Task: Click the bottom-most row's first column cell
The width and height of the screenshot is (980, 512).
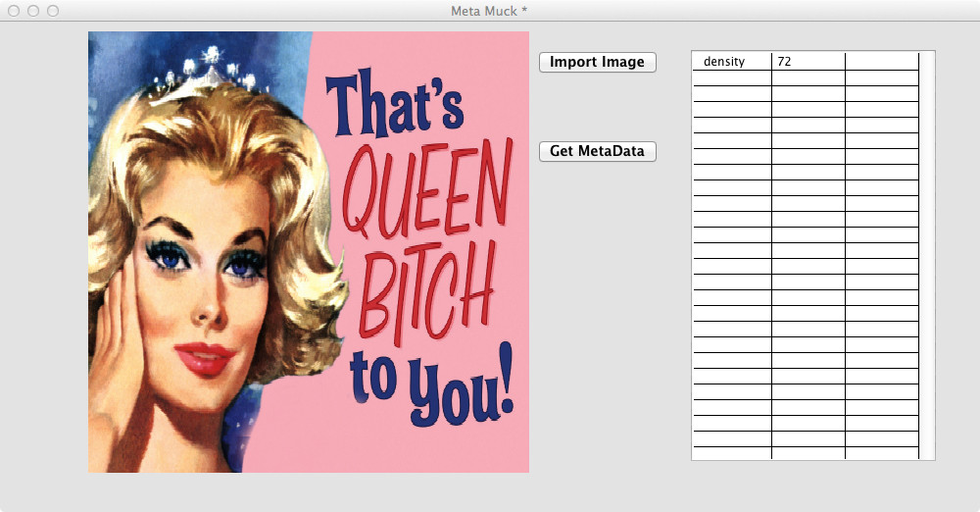Action: (732, 452)
